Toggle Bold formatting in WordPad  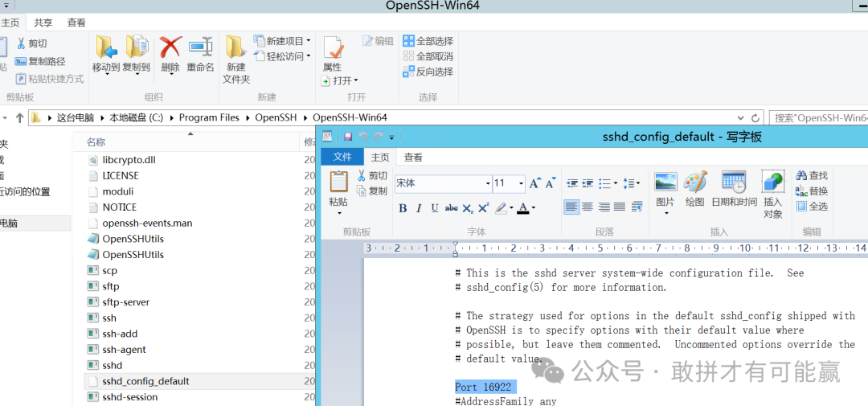pos(403,208)
